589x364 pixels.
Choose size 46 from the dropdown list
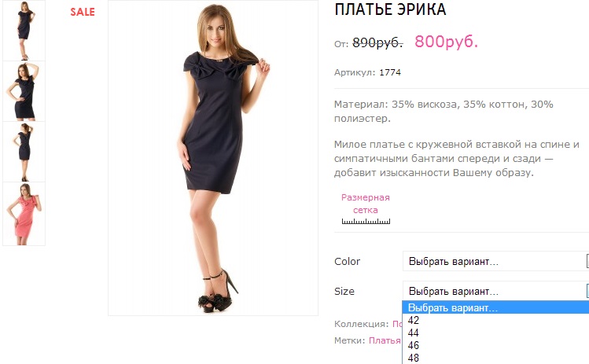(414, 345)
